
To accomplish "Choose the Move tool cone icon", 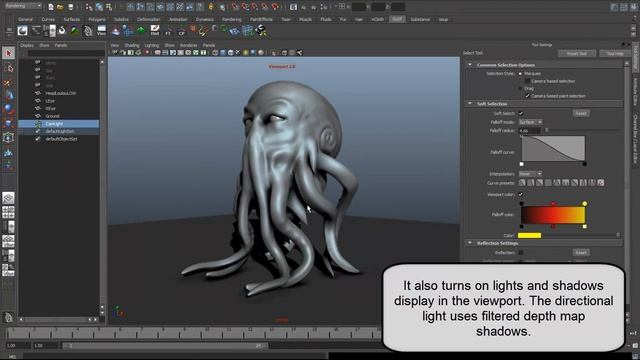I will tap(9, 96).
